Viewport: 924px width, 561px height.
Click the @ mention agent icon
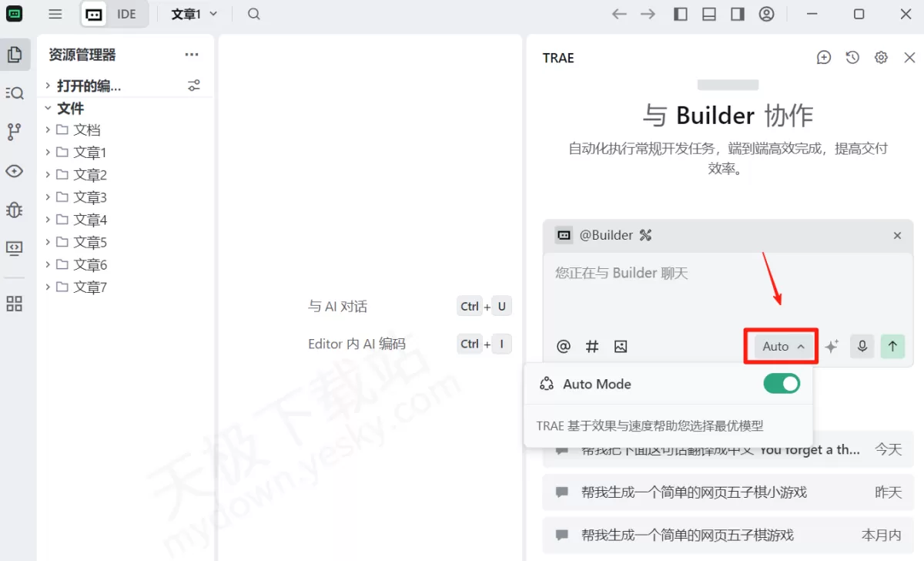564,347
